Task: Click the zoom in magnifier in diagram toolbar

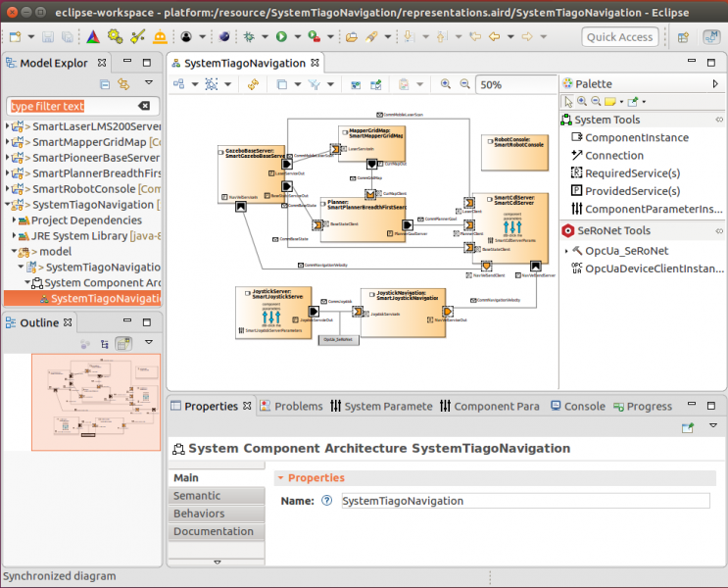Action: pos(445,85)
